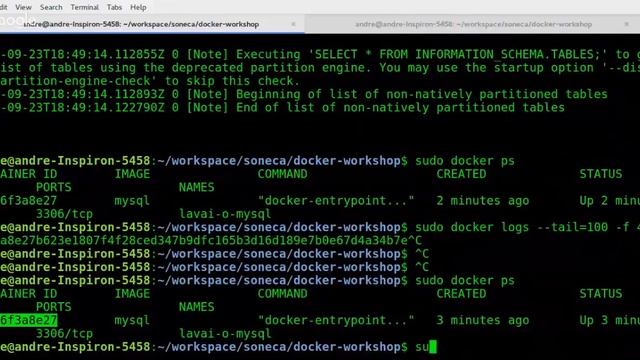Click the first IMAGE column header

(x=132, y=174)
